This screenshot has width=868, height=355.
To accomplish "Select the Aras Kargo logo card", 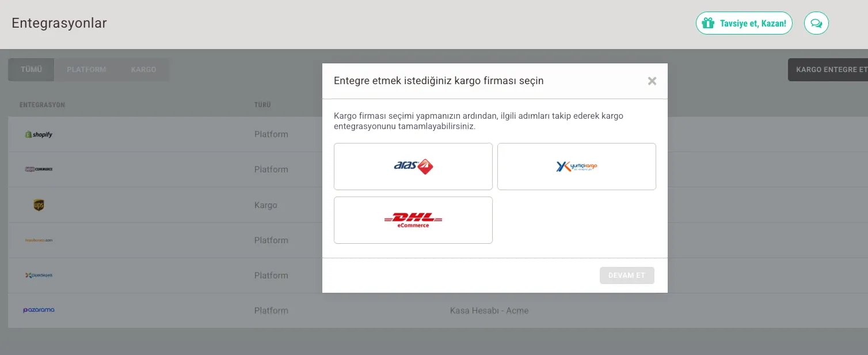I will 413,167.
